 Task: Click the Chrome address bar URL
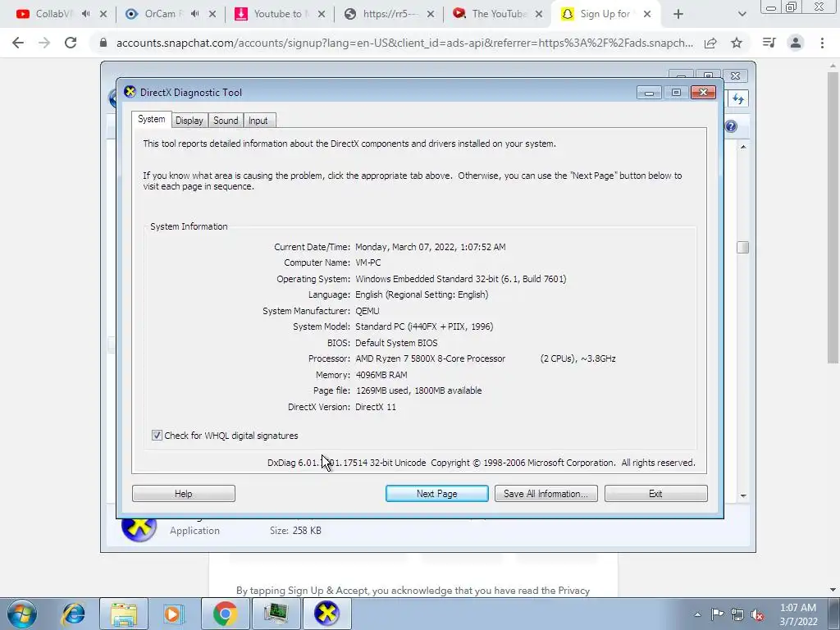(404, 43)
